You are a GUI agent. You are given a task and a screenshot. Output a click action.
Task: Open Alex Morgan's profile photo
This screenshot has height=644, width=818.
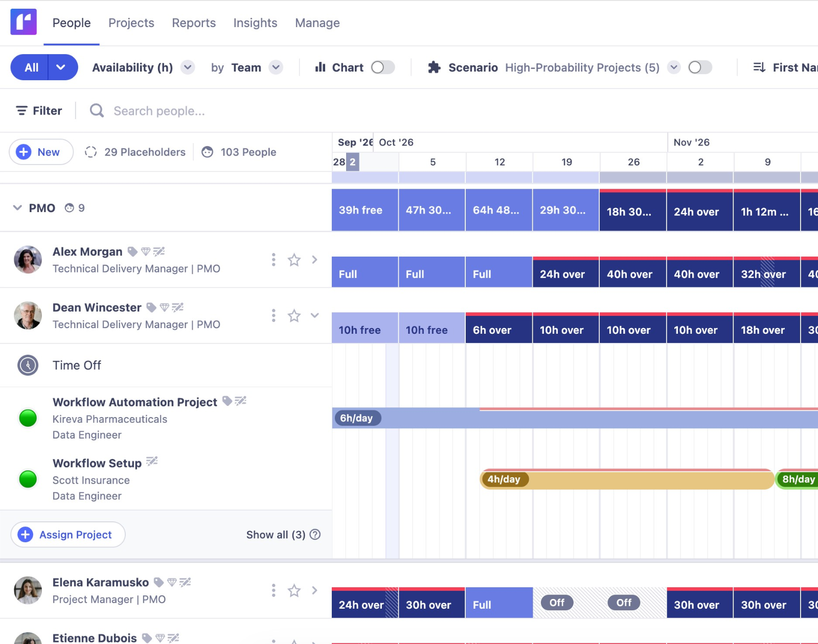click(28, 260)
